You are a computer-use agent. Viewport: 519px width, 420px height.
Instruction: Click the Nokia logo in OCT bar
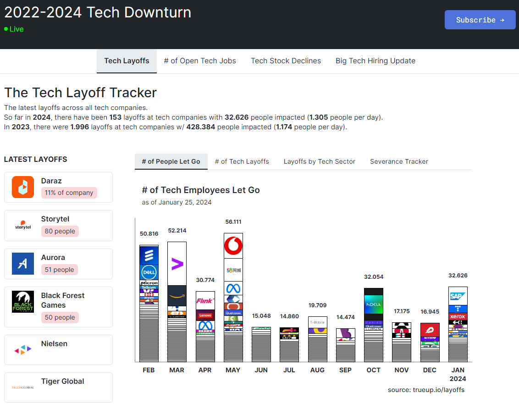pyautogui.click(x=374, y=304)
